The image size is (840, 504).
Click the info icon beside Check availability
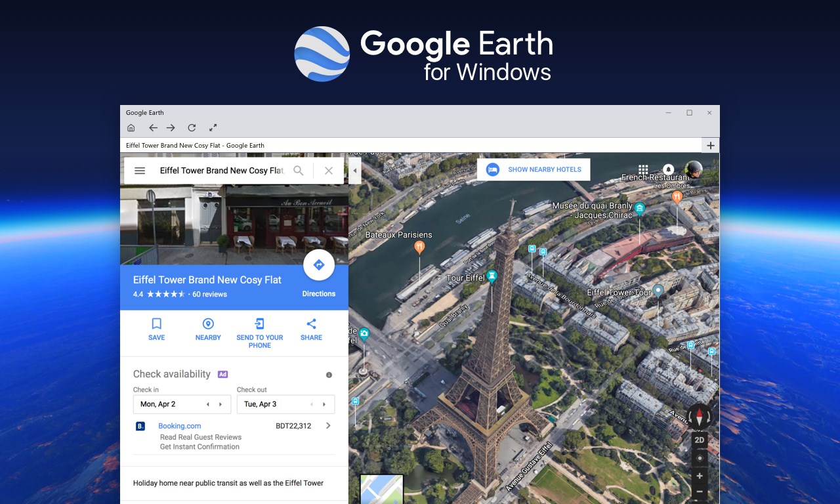click(329, 375)
